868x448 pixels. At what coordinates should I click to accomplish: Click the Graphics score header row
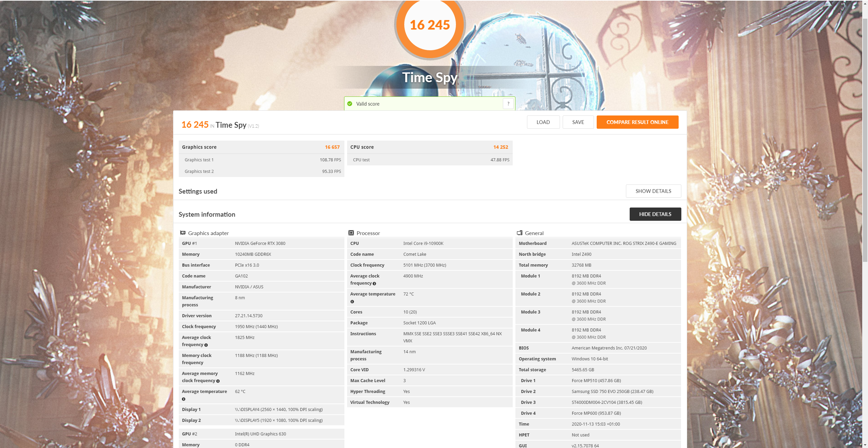pos(261,147)
